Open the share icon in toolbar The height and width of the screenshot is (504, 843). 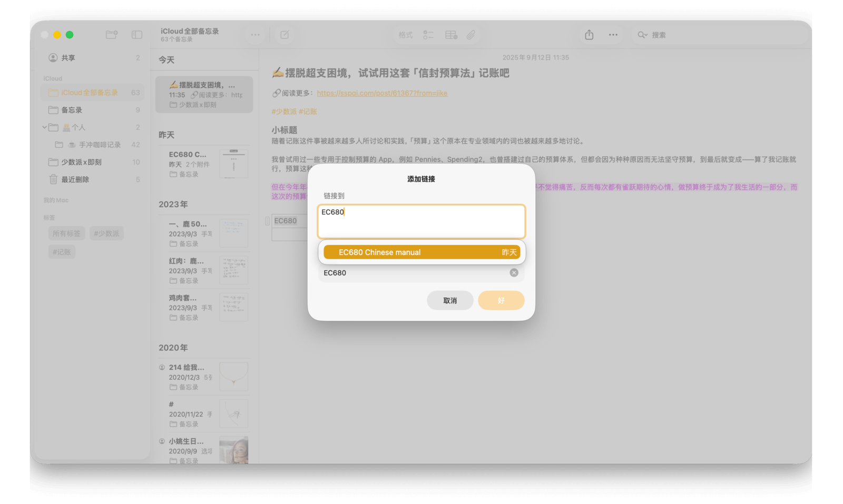(x=589, y=35)
